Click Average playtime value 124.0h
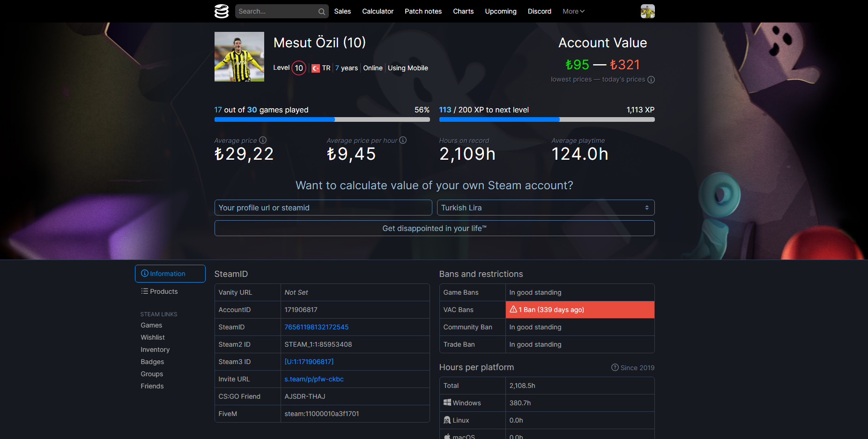 (x=580, y=154)
